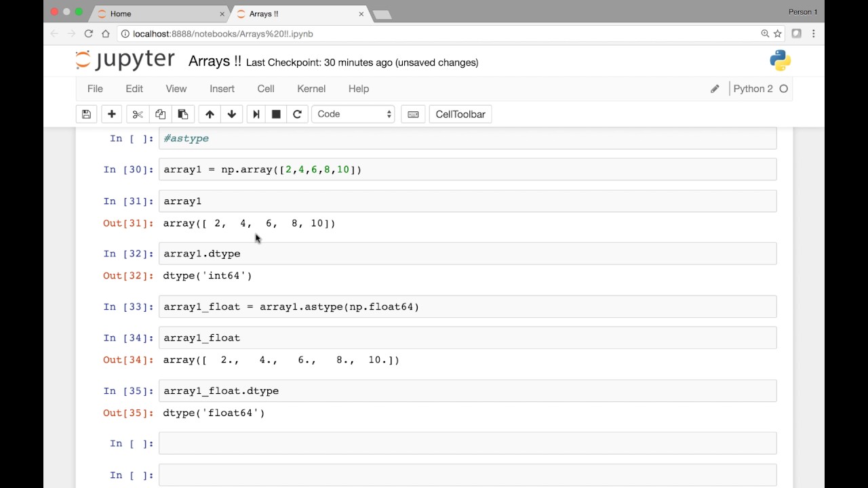This screenshot has width=868, height=488.
Task: Click output dtype('int64') text
Action: coord(208,276)
